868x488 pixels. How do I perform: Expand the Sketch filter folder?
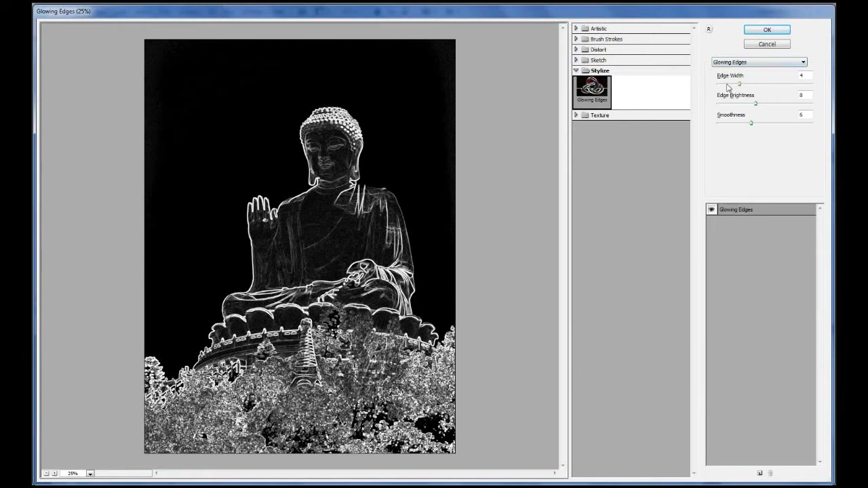[x=576, y=60]
